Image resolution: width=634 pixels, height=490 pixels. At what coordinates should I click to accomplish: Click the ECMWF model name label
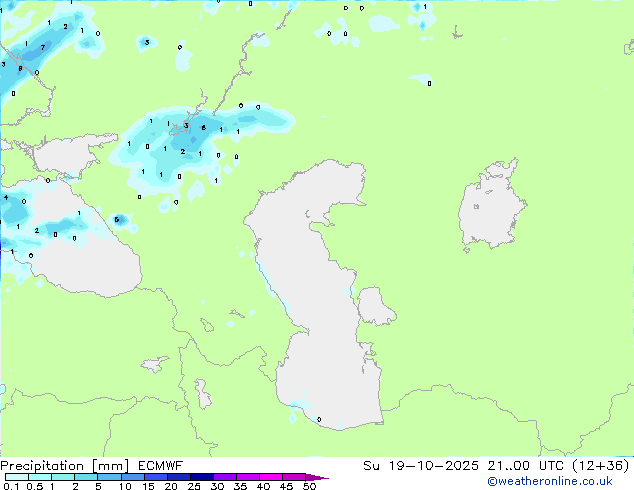161,466
